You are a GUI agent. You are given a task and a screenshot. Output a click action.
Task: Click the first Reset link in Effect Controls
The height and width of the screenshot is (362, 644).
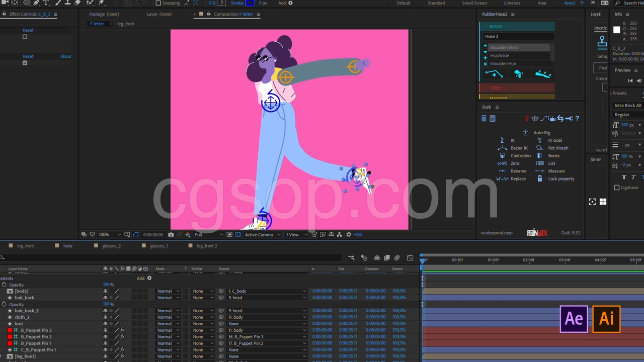[28, 30]
